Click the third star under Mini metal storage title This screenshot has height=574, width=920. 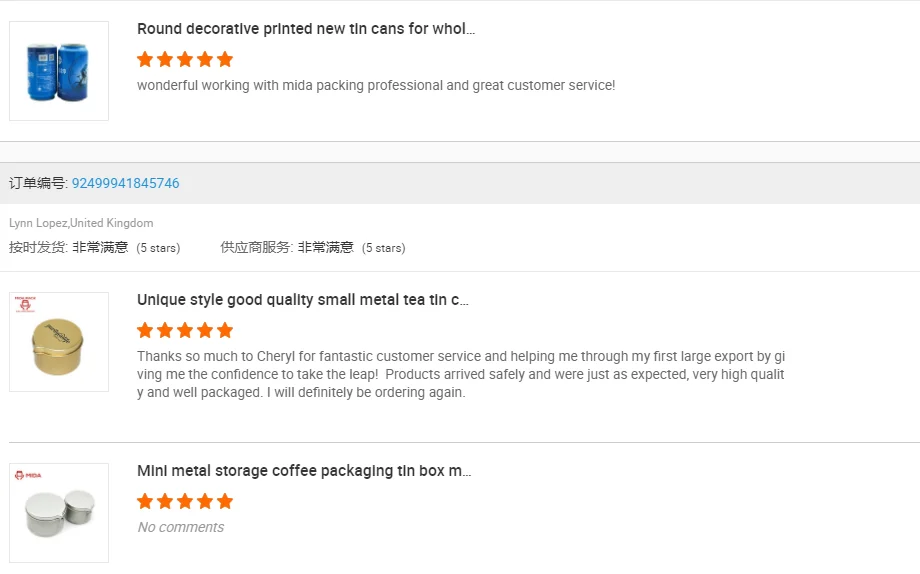pyautogui.click(x=185, y=501)
